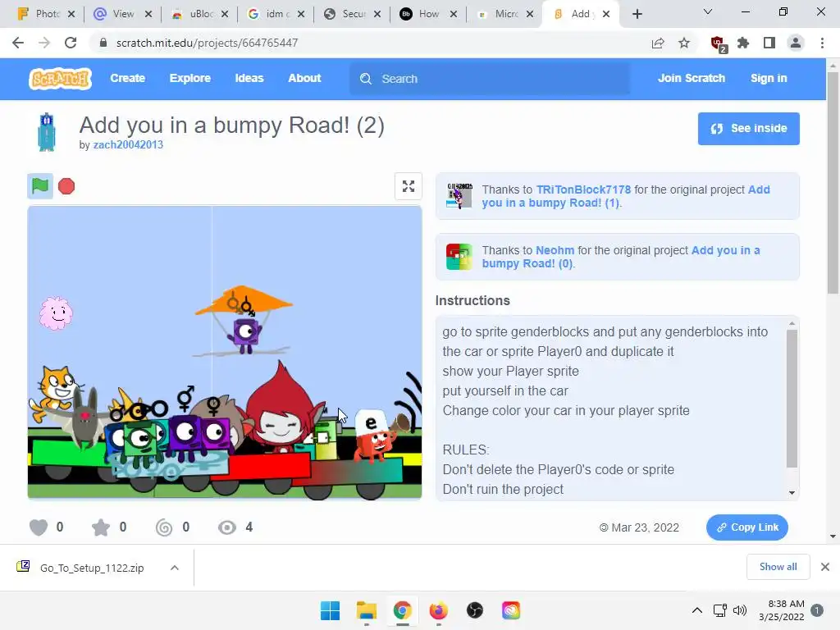Viewport: 840px width, 630px height.
Task: Enter fullscreen mode on the project stage
Action: pyautogui.click(x=409, y=186)
